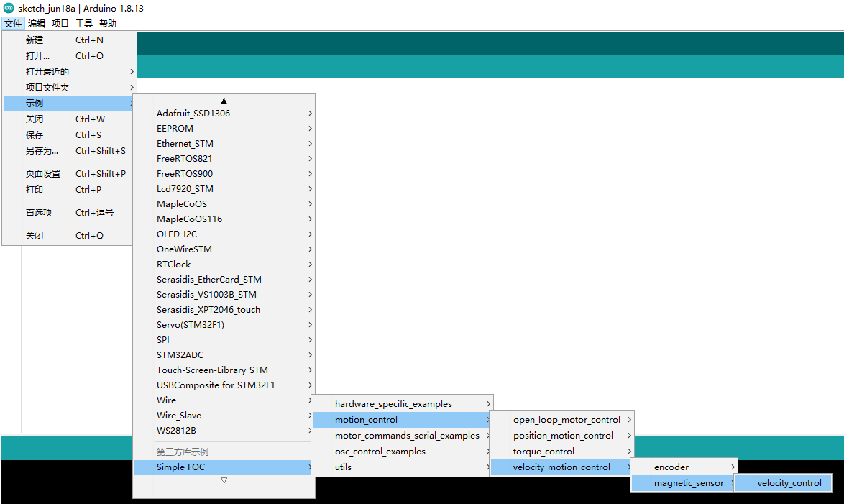
Task: Open the 文件 menu in menu bar
Action: 12,23
